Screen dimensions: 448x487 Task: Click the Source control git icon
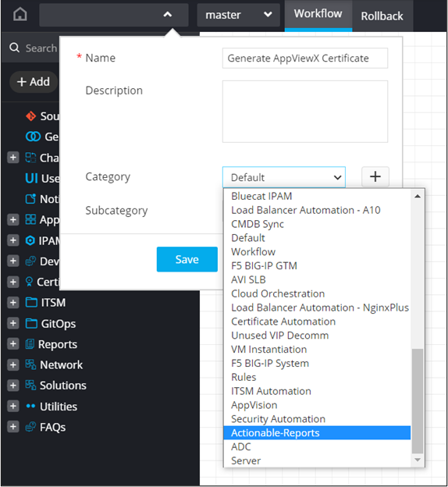[x=30, y=116]
